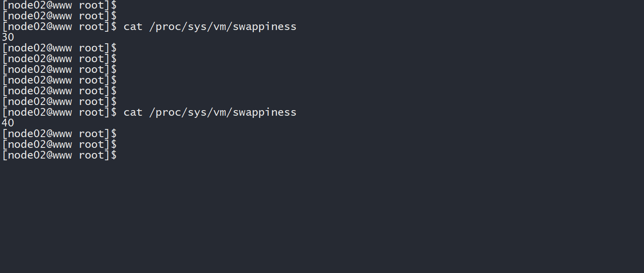Click the word cat in the first command

(x=133, y=27)
